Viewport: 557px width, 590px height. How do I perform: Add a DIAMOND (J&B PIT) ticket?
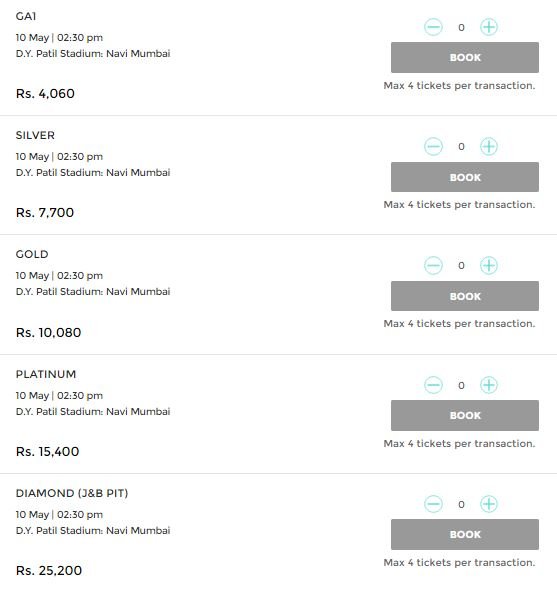click(x=489, y=504)
